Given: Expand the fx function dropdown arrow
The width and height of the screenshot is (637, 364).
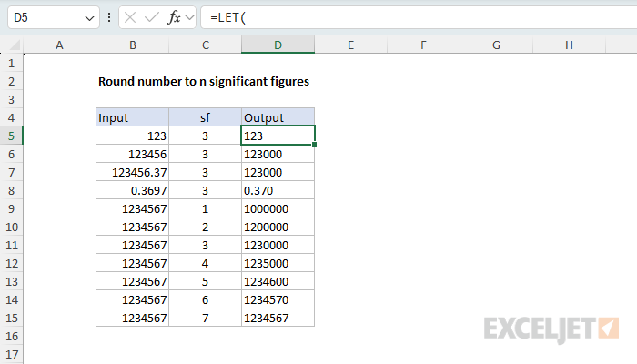Looking at the screenshot, I should (x=189, y=17).
